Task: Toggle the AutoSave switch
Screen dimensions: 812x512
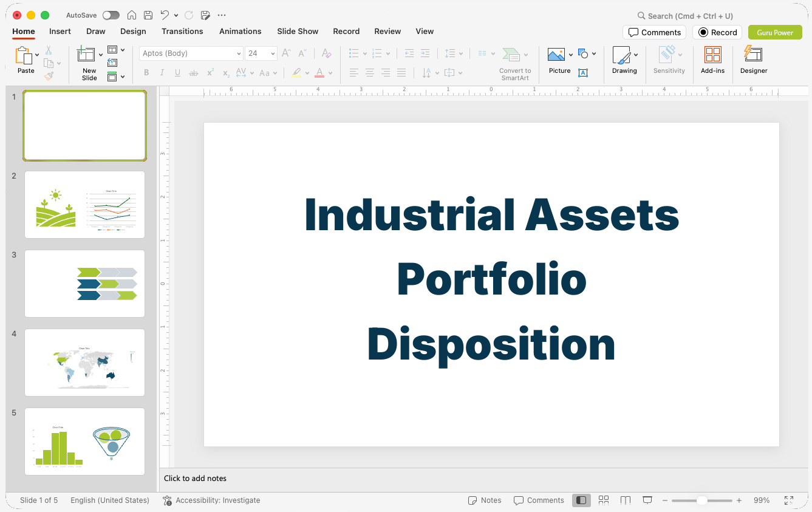Action: [111, 15]
